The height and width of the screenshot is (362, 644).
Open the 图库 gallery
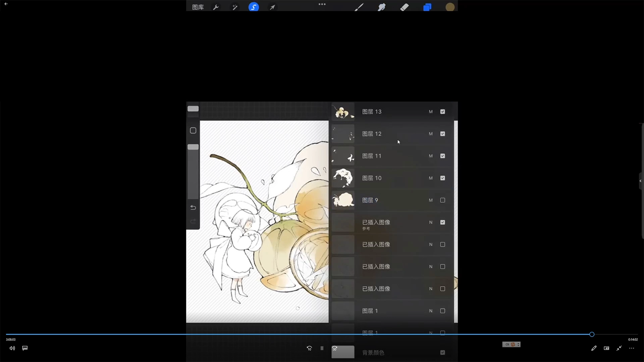(x=198, y=7)
